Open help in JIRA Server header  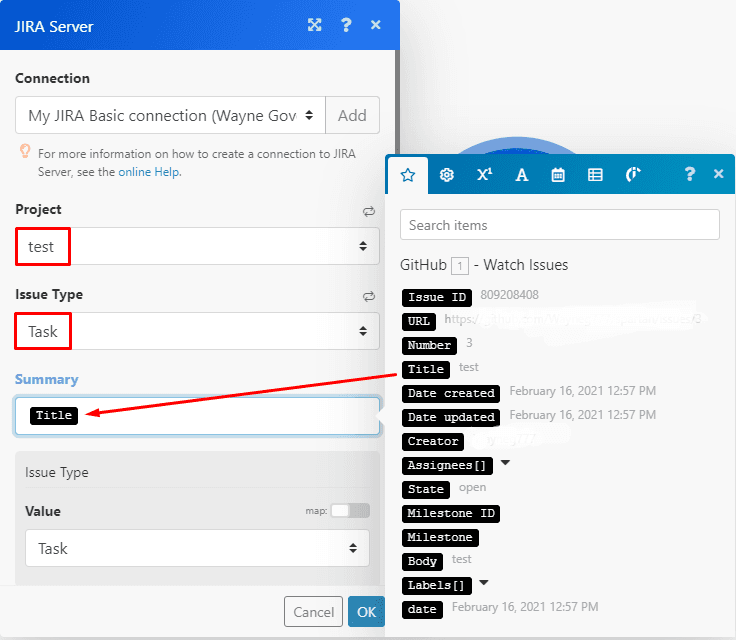click(x=346, y=25)
